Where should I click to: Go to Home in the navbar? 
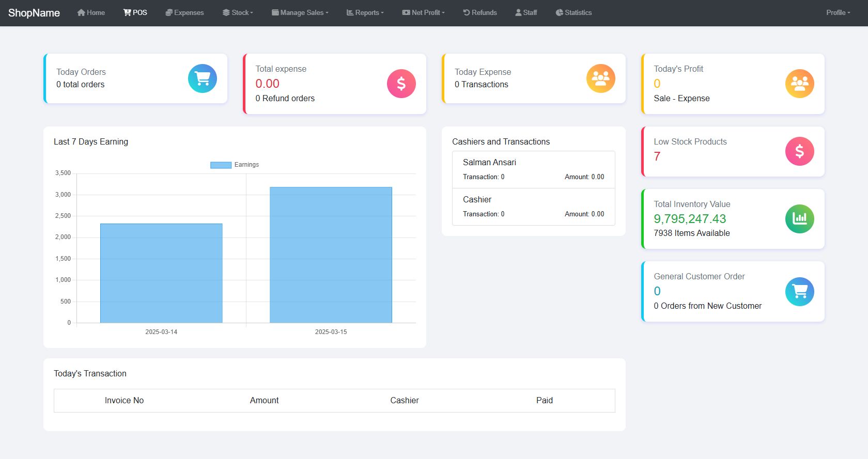pyautogui.click(x=91, y=12)
